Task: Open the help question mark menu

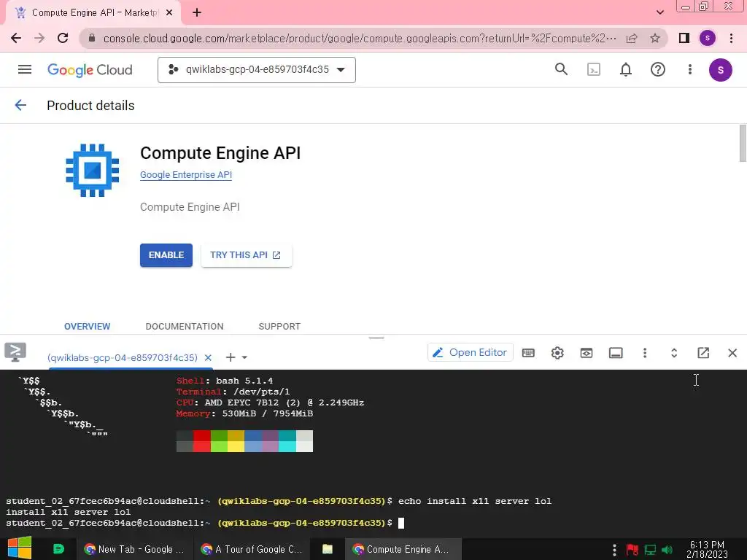Action: pos(658,70)
